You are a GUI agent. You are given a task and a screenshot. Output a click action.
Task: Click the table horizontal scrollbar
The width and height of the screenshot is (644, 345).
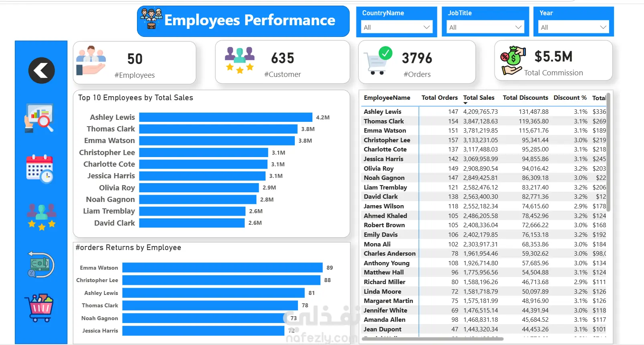[x=433, y=339]
